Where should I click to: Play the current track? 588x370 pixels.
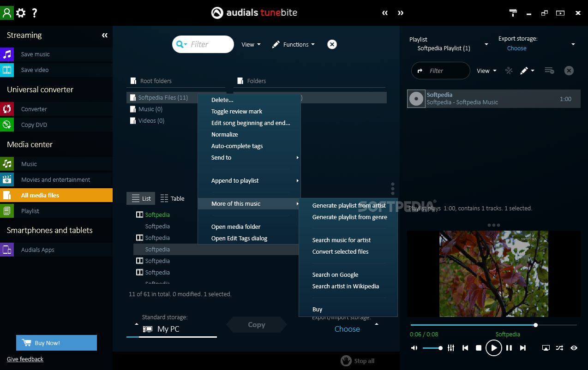[x=493, y=348]
